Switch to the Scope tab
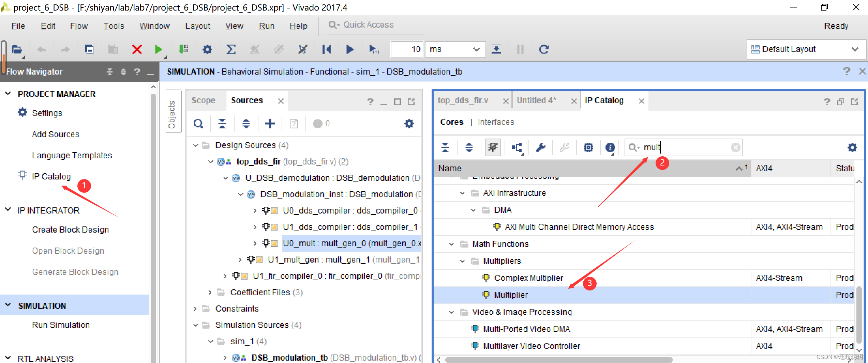Screen dimensions: 868x363 [x=203, y=100]
